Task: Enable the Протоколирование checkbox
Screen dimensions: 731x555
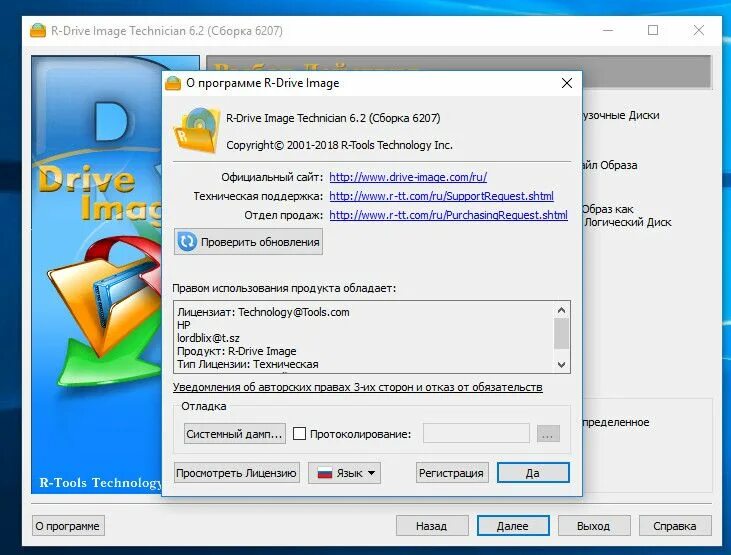Action: 299,434
